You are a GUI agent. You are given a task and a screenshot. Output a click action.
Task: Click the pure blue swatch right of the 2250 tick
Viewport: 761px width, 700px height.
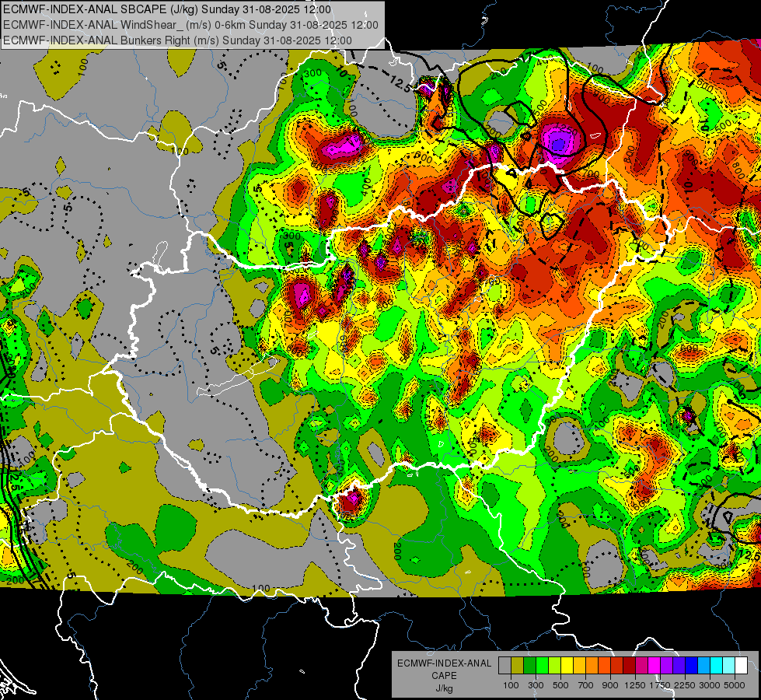click(691, 665)
